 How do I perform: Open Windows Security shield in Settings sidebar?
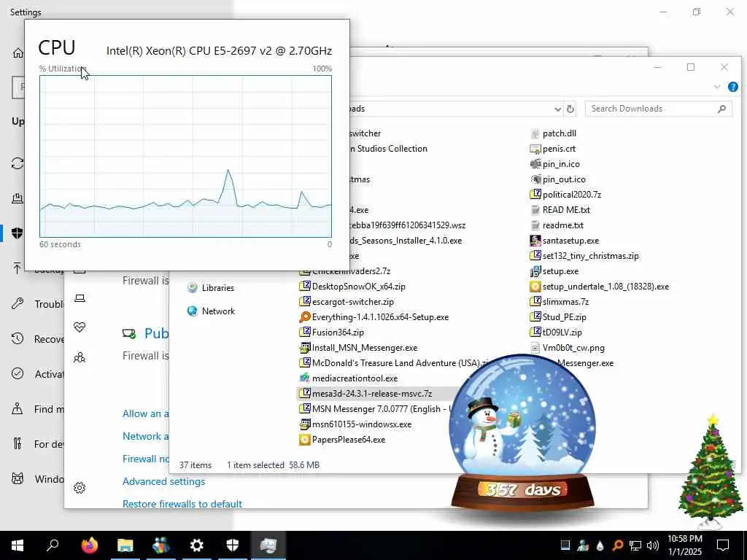tap(18, 233)
